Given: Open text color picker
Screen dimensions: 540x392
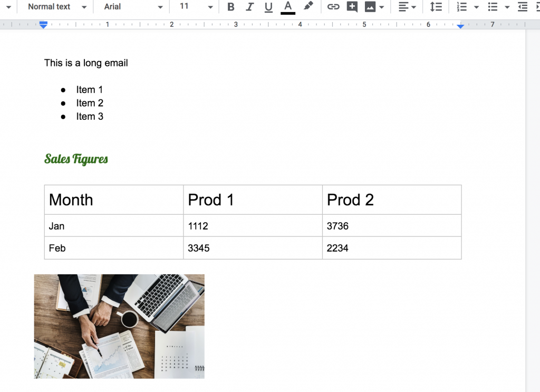Looking at the screenshot, I should (x=288, y=7).
